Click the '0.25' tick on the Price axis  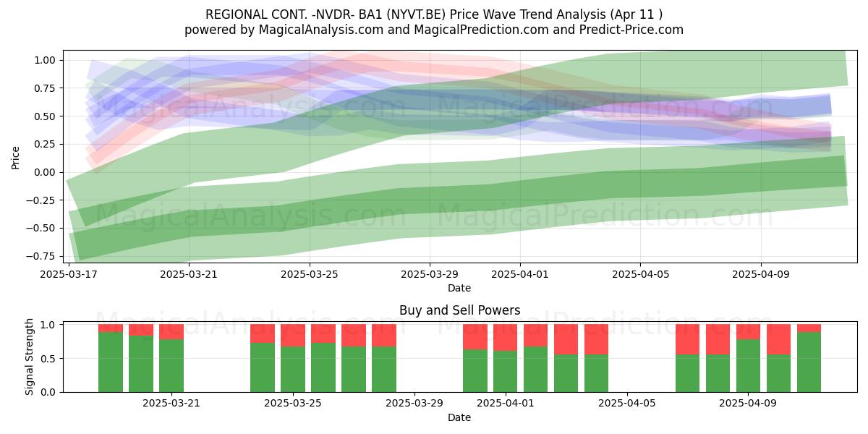[46, 145]
